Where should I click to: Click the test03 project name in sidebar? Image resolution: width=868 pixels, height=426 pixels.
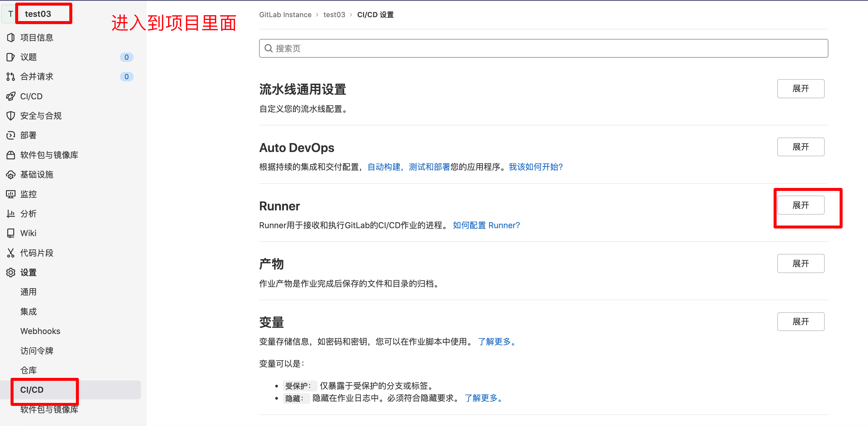[x=38, y=14]
